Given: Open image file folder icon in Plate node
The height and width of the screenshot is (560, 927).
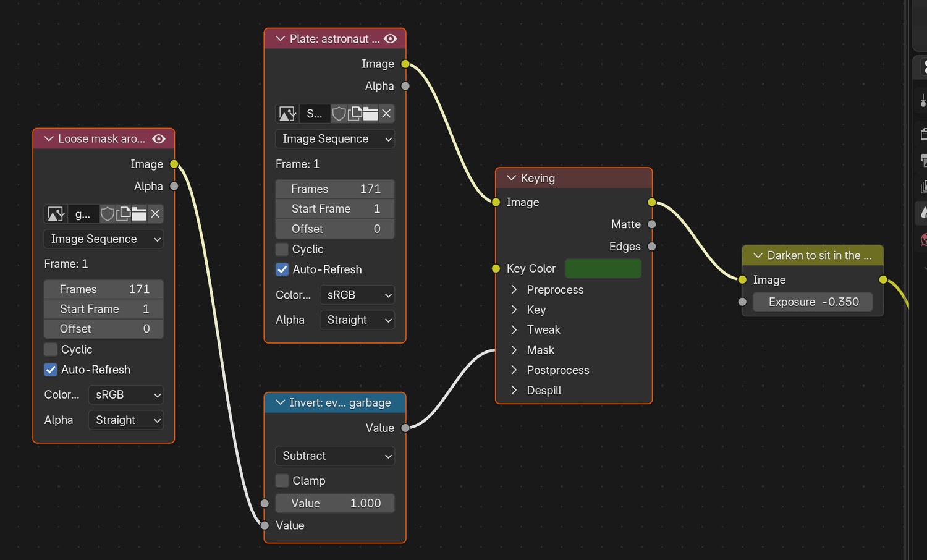Looking at the screenshot, I should [x=370, y=114].
